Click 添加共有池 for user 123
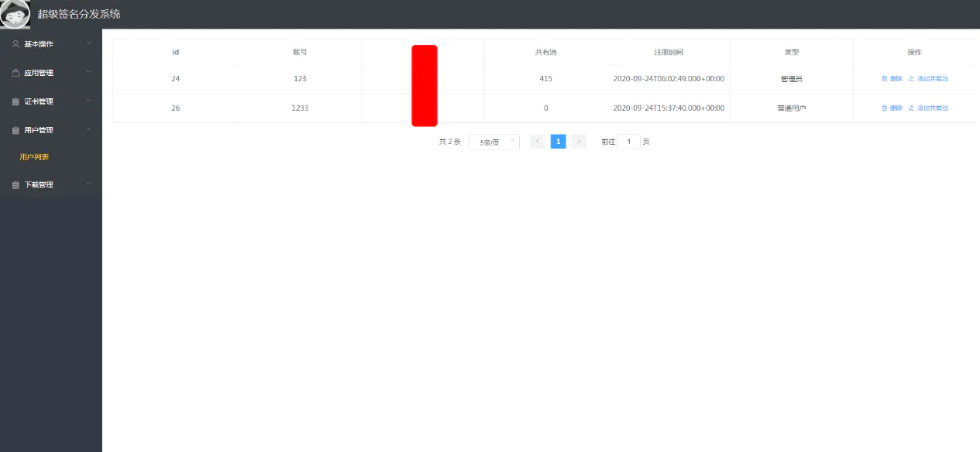Viewport: 980px width, 452px height. pos(928,79)
